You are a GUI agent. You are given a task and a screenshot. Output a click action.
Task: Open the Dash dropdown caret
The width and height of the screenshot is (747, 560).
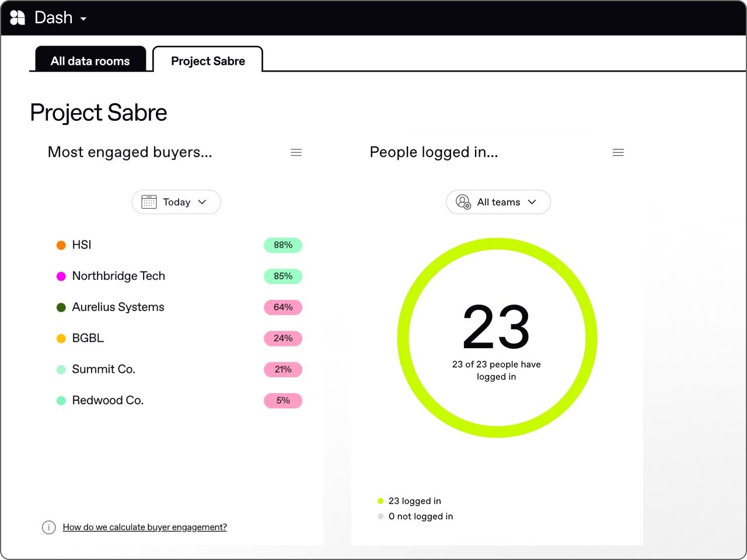[83, 19]
